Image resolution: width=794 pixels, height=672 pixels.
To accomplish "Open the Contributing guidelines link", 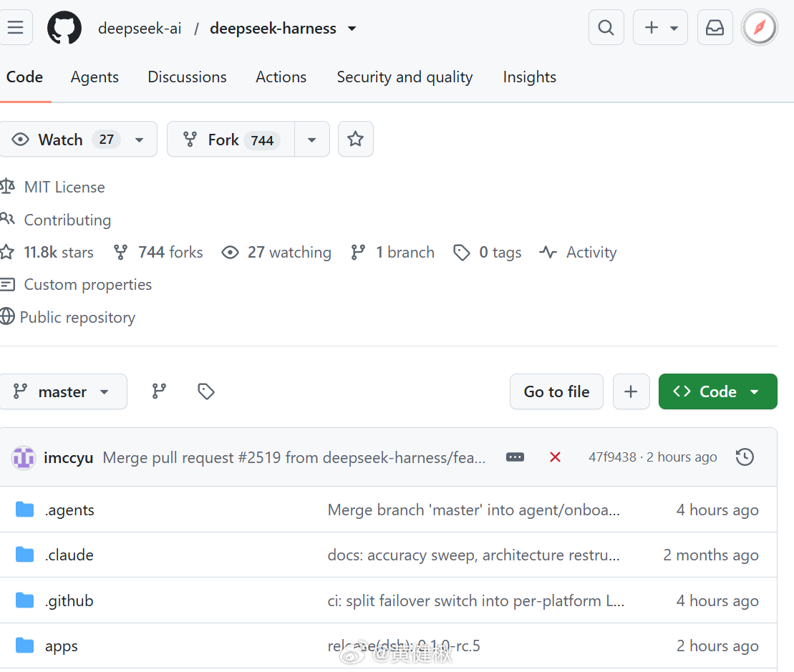I will point(67,220).
